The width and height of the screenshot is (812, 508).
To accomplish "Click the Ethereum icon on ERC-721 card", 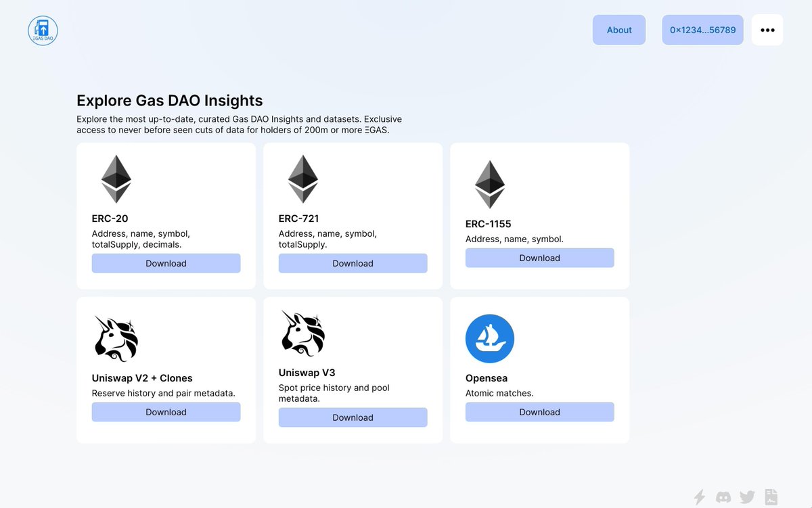I will 303,179.
